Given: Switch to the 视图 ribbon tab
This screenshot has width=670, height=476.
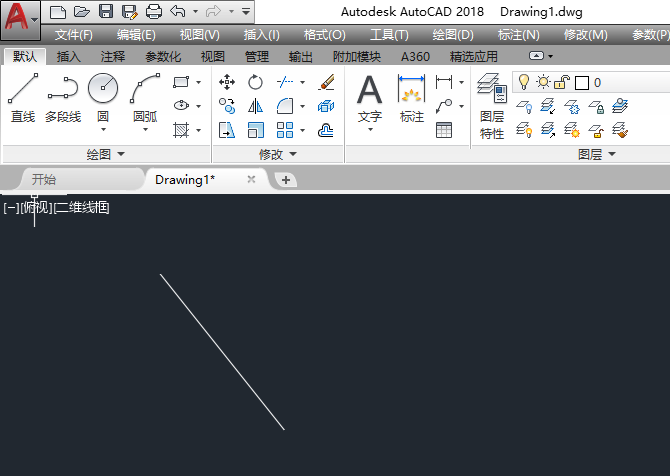Looking at the screenshot, I should 213,56.
